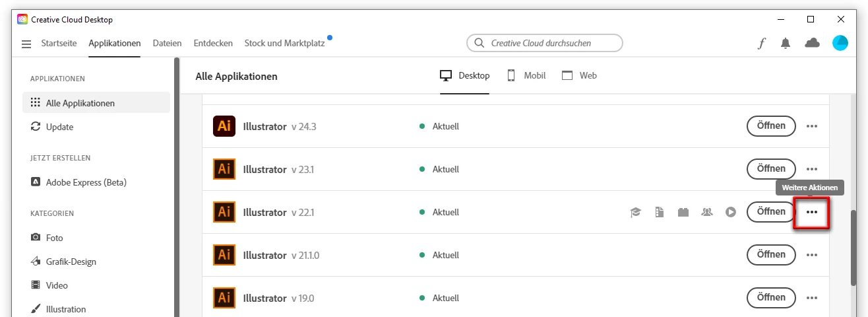Select the Desktop platform tab
868x317 pixels.
click(465, 75)
